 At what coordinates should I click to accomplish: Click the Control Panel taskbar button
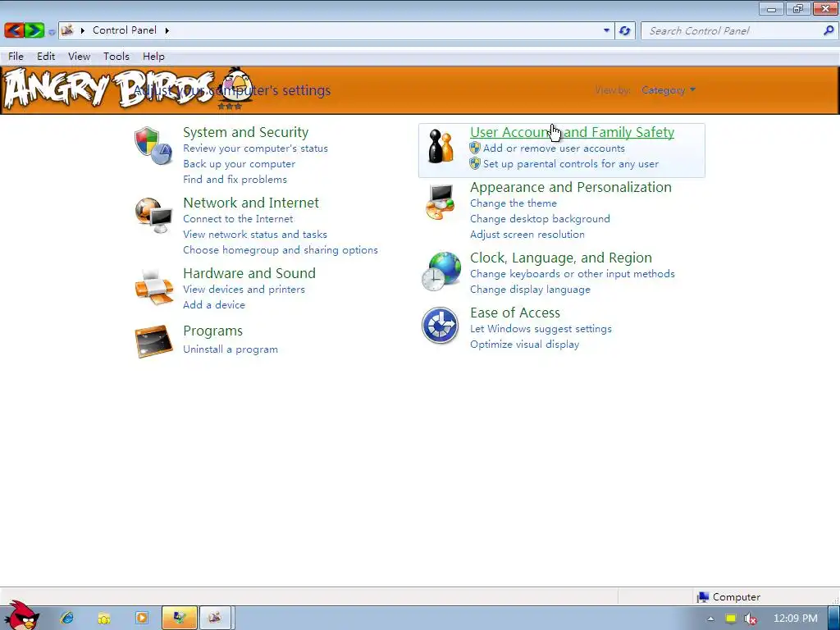[x=216, y=618]
